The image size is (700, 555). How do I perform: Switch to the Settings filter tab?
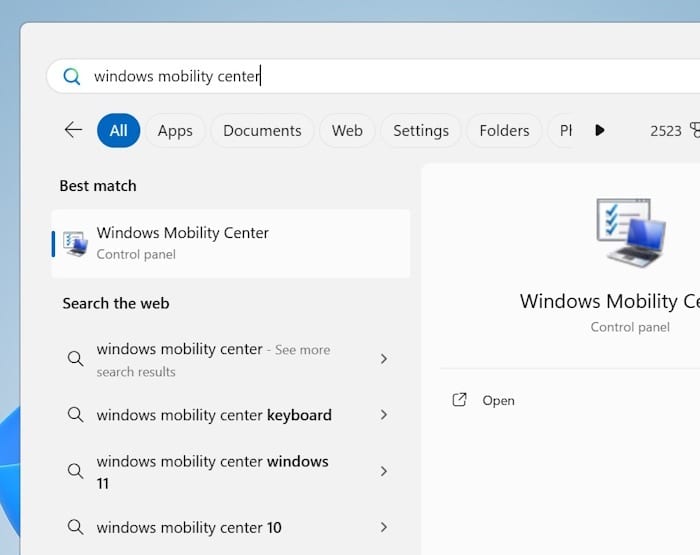click(420, 130)
